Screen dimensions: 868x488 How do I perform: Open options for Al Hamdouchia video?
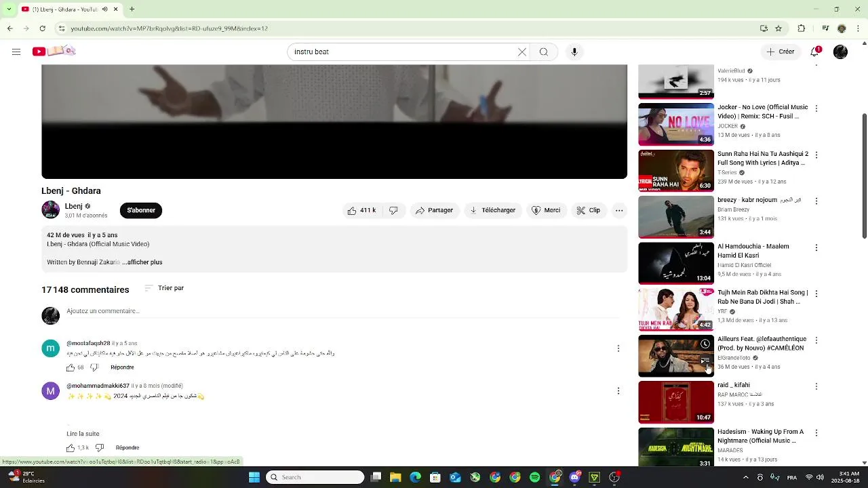coord(816,248)
